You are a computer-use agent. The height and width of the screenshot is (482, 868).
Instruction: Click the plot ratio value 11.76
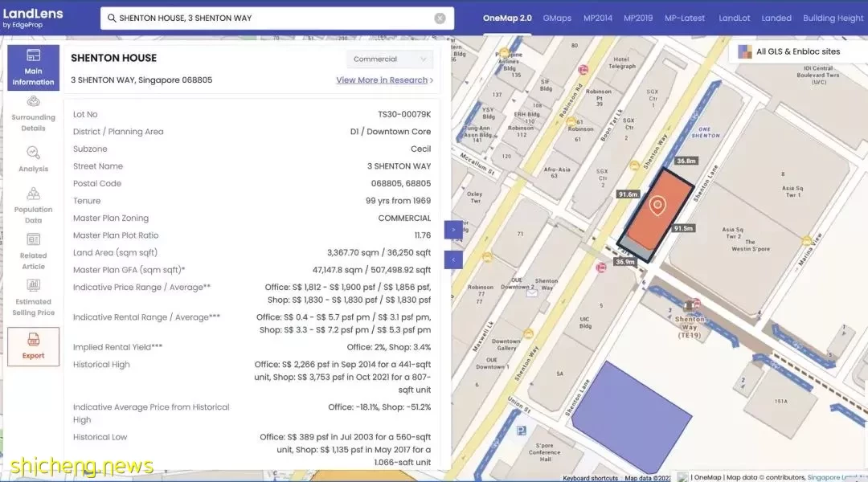pos(423,235)
